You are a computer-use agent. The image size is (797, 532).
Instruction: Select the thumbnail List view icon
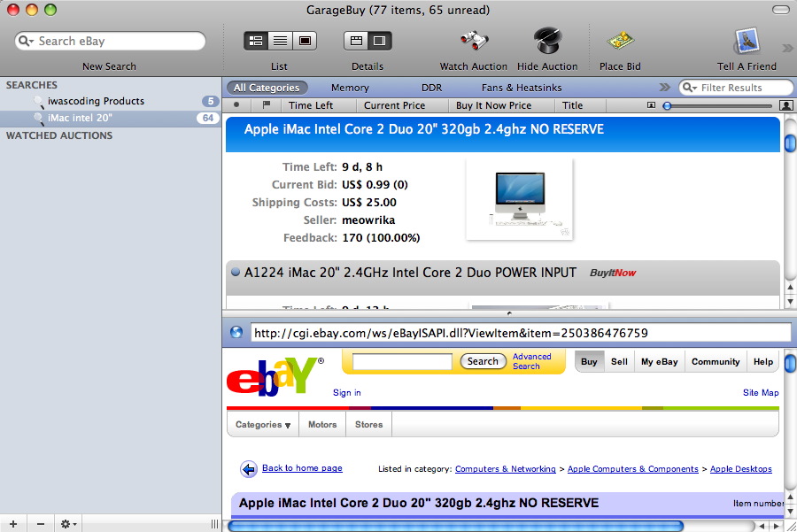(x=305, y=41)
